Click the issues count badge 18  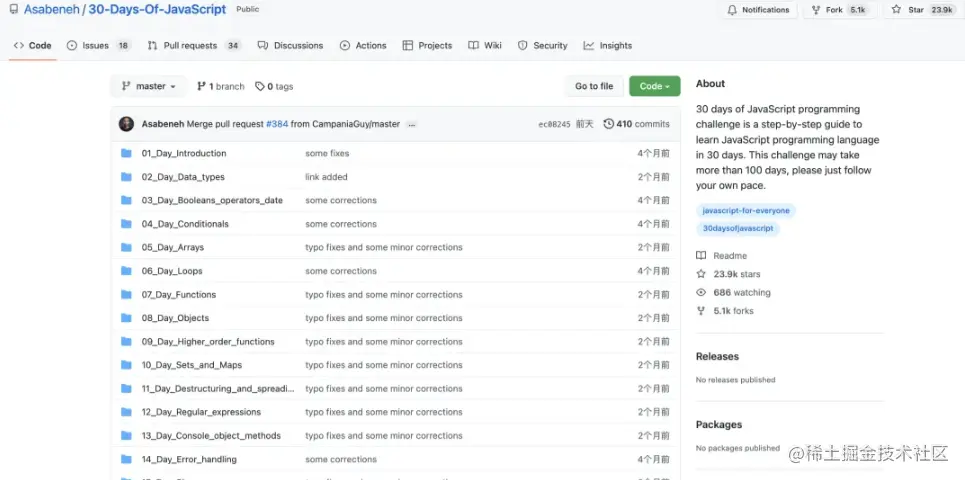pyautogui.click(x=123, y=46)
